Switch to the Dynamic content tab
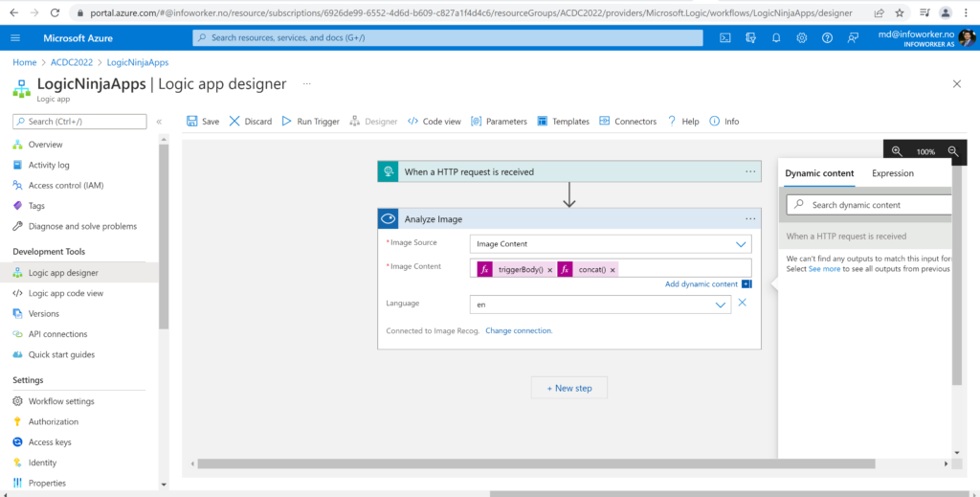Viewport: 980px width, 497px height. click(819, 173)
